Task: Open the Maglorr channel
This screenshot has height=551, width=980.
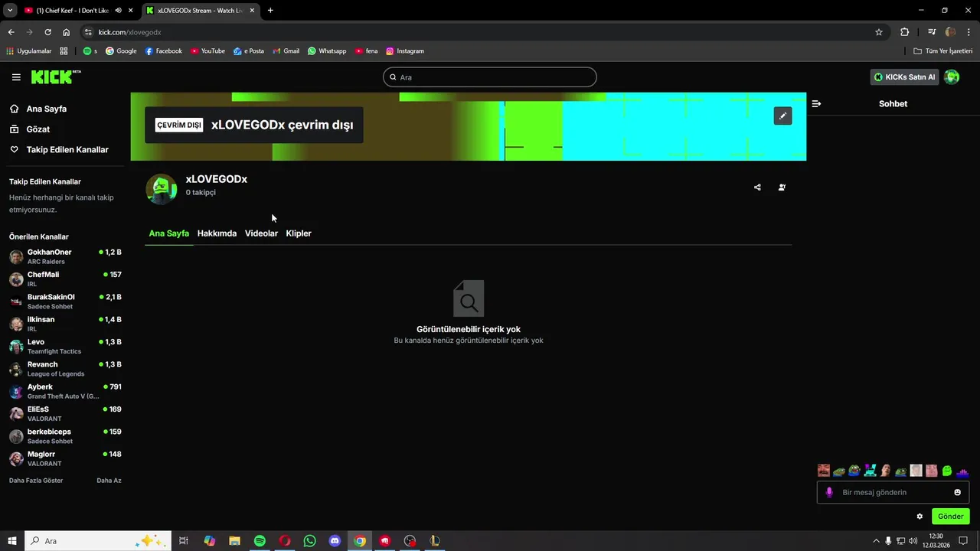Action: point(66,459)
